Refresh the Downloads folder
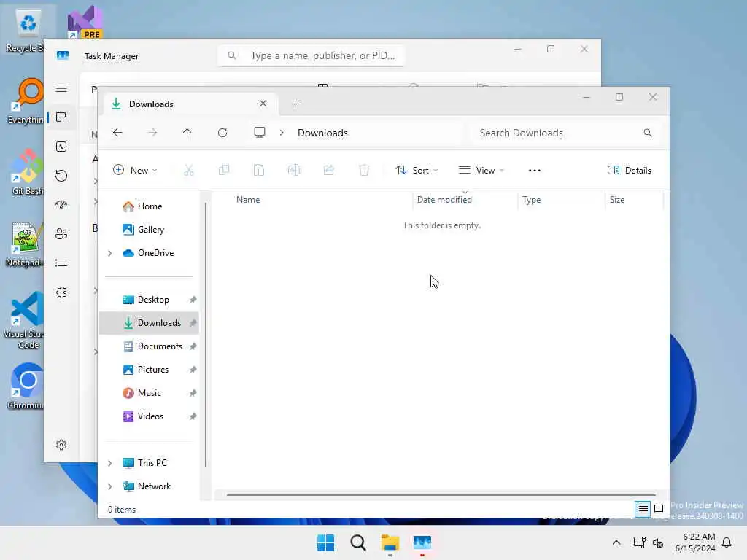The height and width of the screenshot is (560, 747). click(x=222, y=133)
